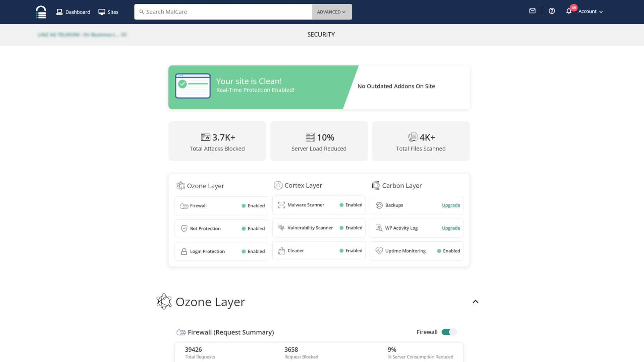Click the 'Your site is Clean!' banner text
The width and height of the screenshot is (644, 362).
coord(249,81)
